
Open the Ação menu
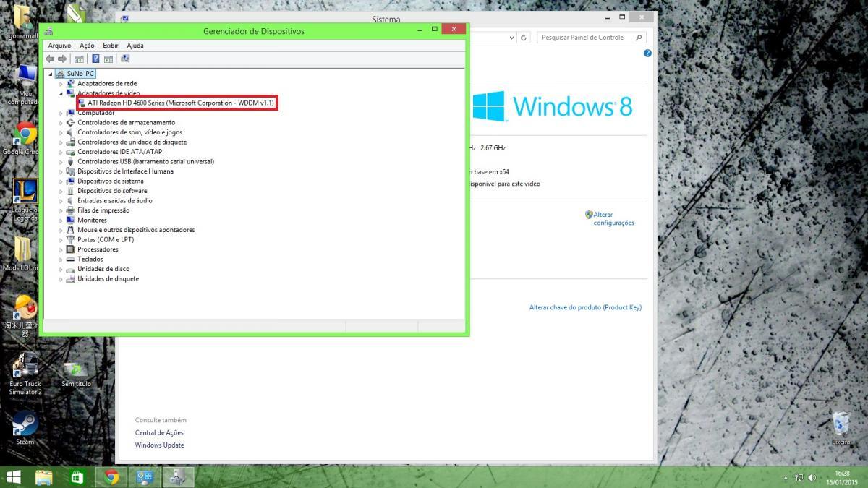pos(87,45)
